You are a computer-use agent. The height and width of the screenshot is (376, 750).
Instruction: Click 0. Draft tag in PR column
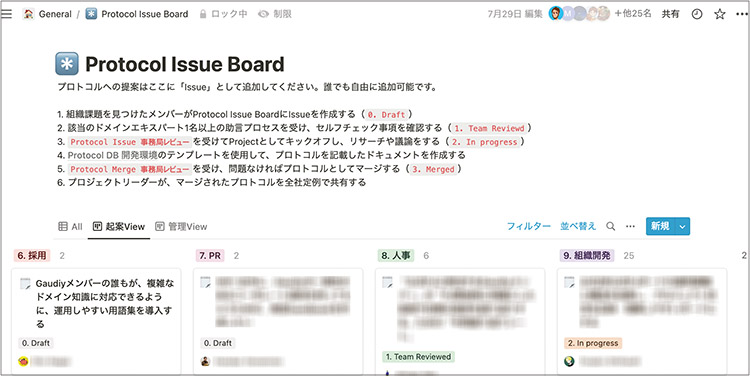(x=218, y=343)
